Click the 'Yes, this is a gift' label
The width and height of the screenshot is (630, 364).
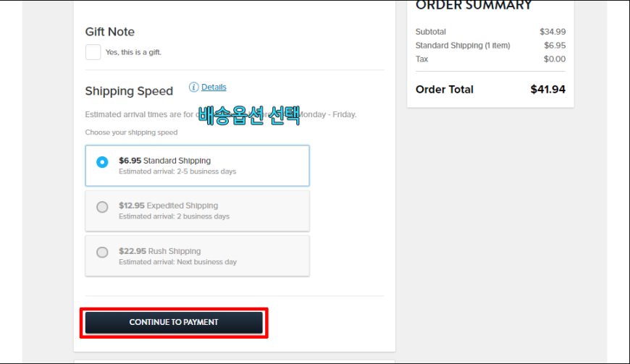[133, 52]
